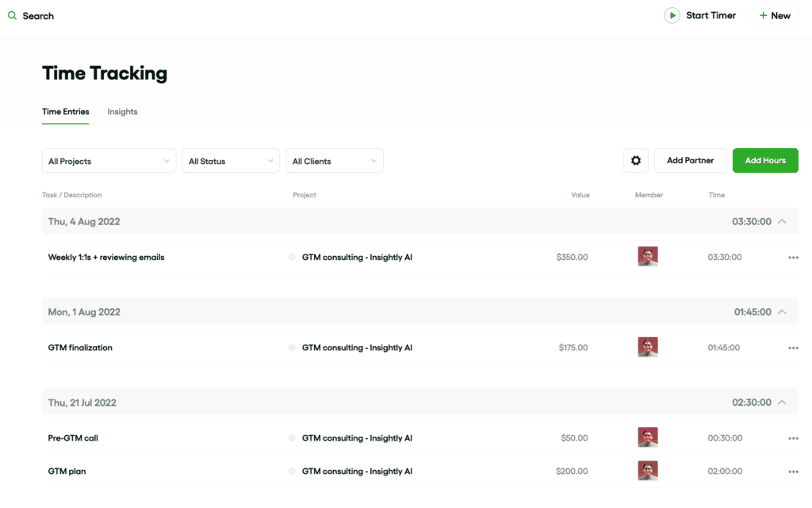Viewport: 812px width, 508px height.
Task: Click member avatar on Pre-GTM call row
Action: click(648, 437)
